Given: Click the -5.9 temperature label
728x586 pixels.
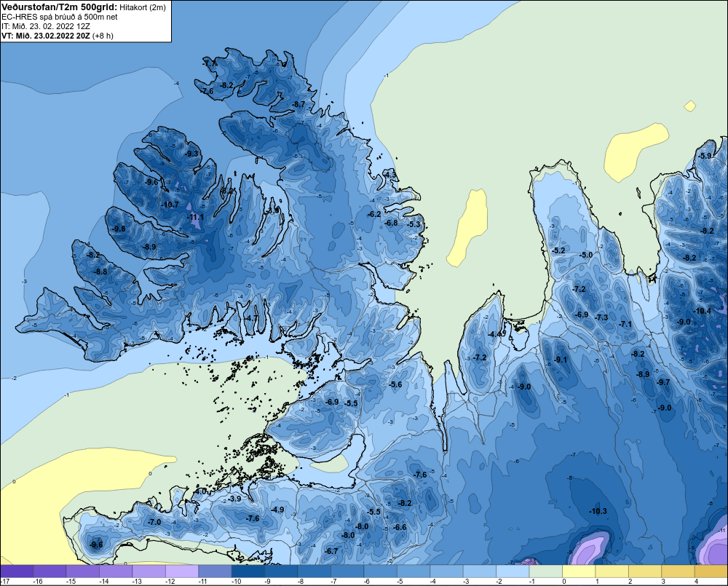Looking at the screenshot, I should tap(705, 156).
